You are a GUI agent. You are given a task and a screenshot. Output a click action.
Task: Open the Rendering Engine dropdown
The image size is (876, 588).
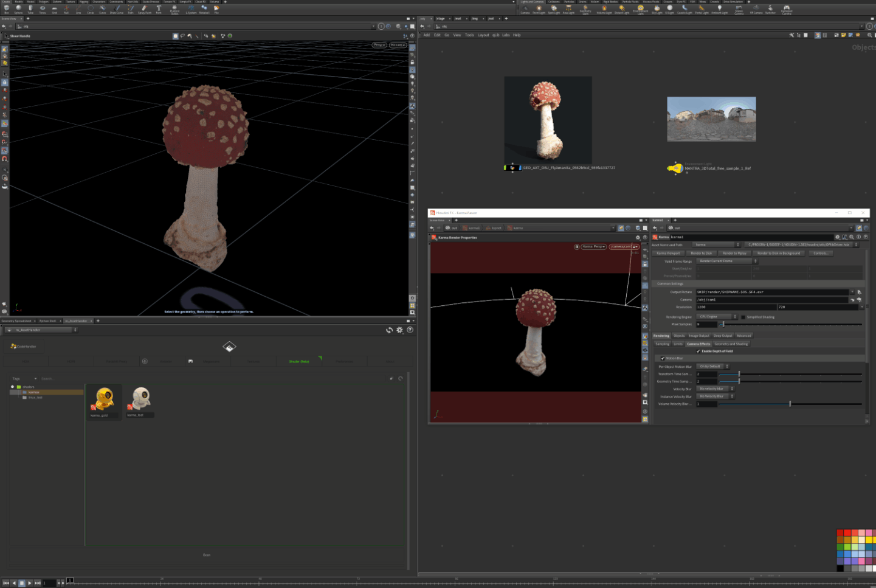click(717, 317)
